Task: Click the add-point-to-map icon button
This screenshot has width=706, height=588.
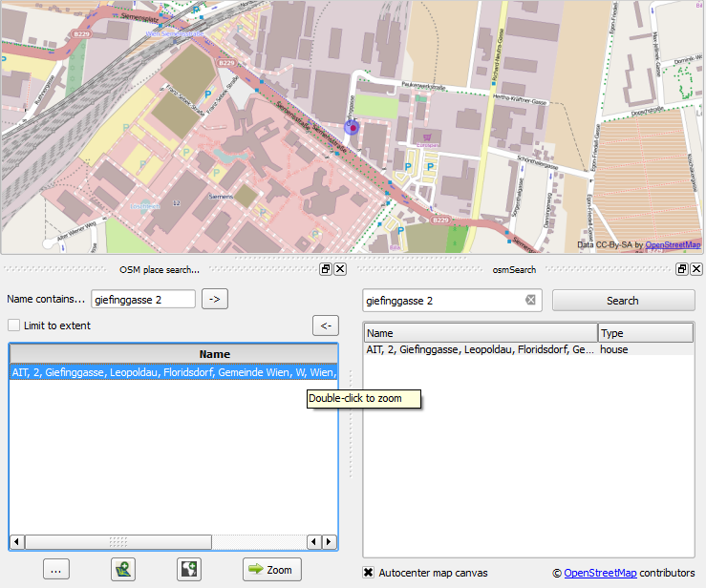Action: (x=123, y=570)
